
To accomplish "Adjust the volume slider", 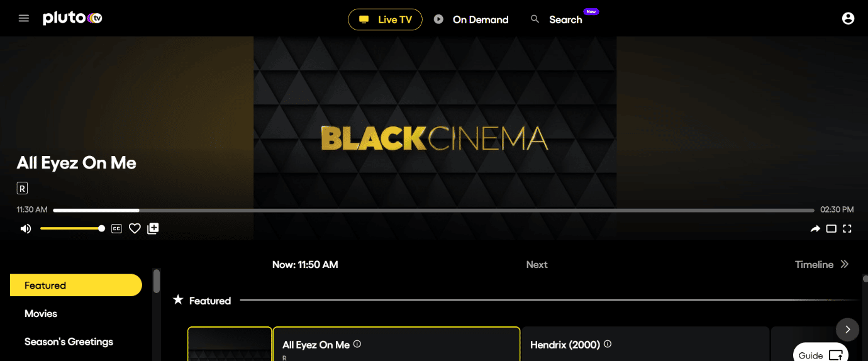I will (x=72, y=229).
